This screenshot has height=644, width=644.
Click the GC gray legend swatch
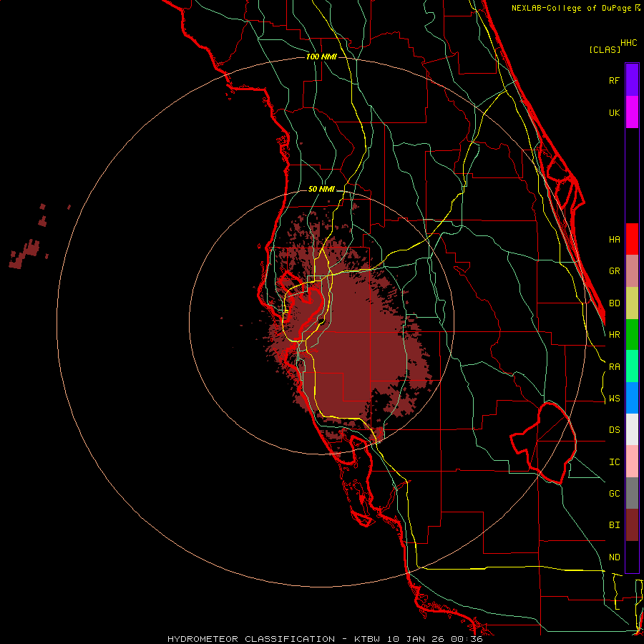point(632,493)
